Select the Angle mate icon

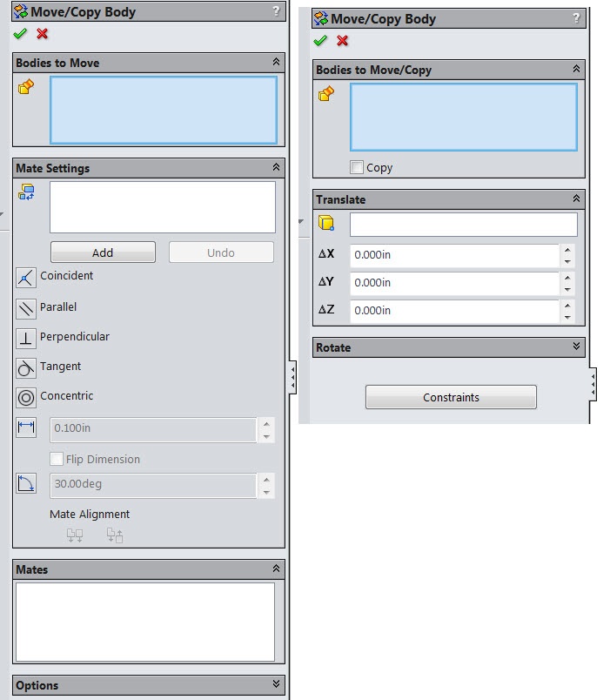click(x=26, y=483)
